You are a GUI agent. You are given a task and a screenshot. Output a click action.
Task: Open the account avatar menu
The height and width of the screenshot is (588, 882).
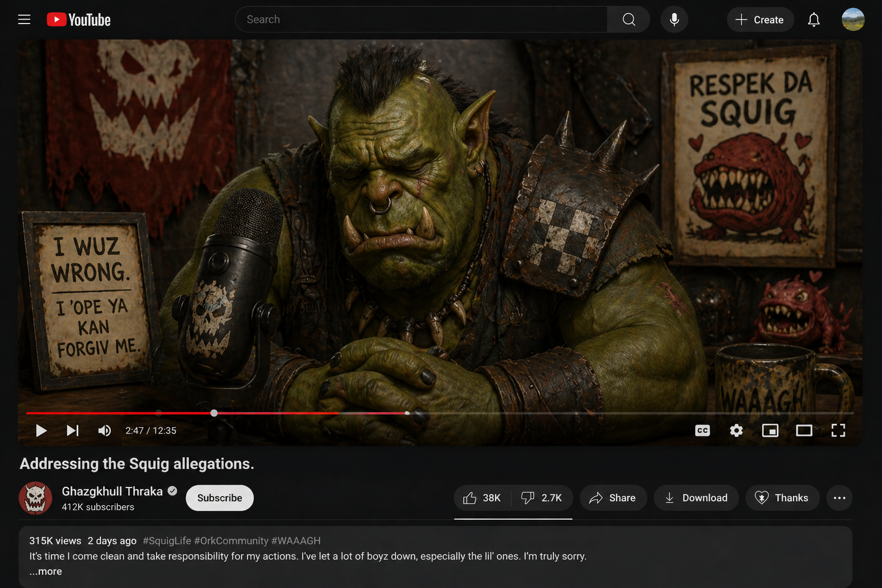click(x=853, y=20)
